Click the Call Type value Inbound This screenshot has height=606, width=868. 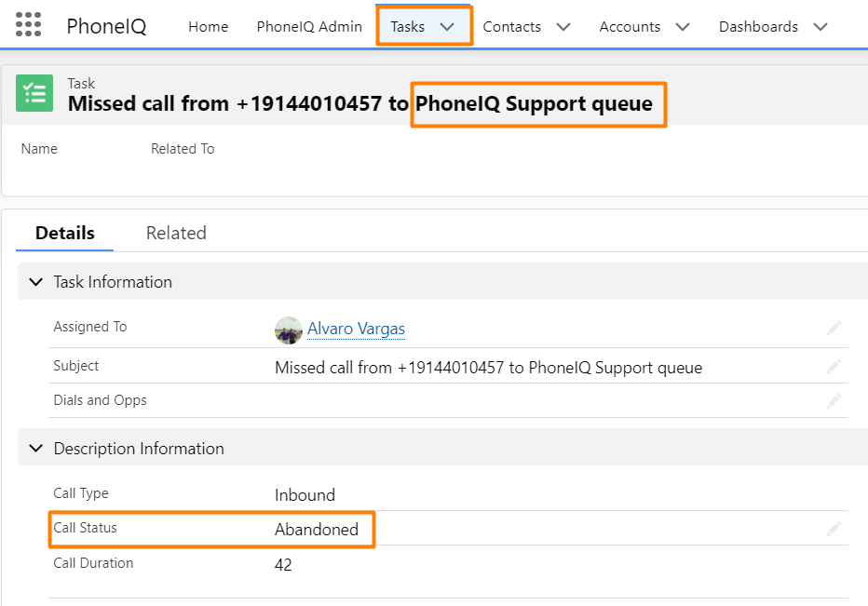[305, 495]
